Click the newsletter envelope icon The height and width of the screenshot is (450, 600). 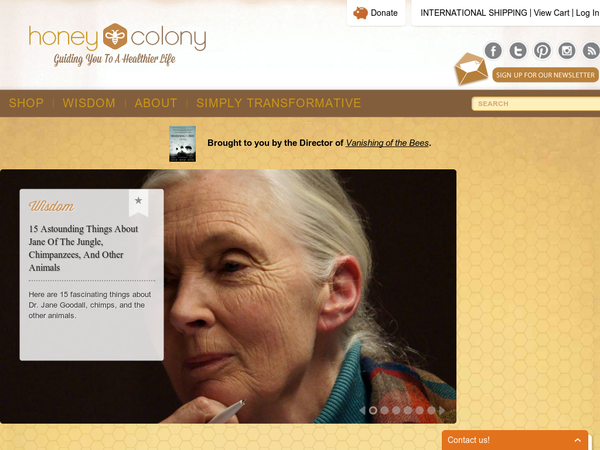(x=471, y=68)
